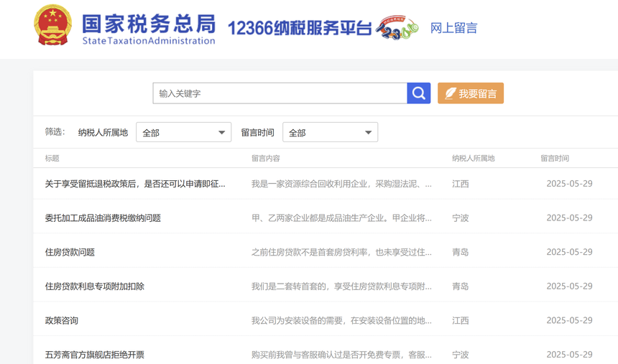Open the 纳税人所属地 dropdown
Image resolution: width=618 pixels, height=364 pixels.
(184, 132)
